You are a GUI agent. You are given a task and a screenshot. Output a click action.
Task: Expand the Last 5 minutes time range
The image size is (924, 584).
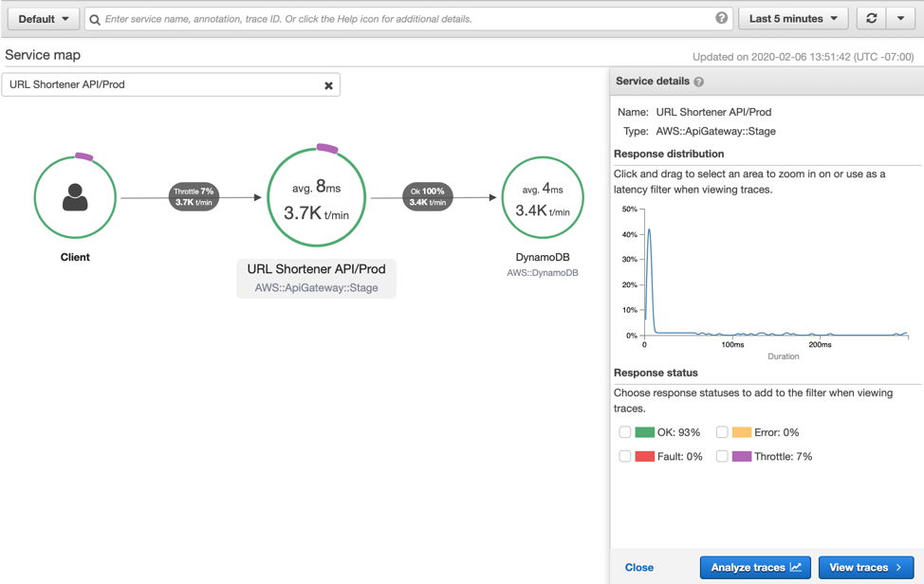pyautogui.click(x=793, y=19)
